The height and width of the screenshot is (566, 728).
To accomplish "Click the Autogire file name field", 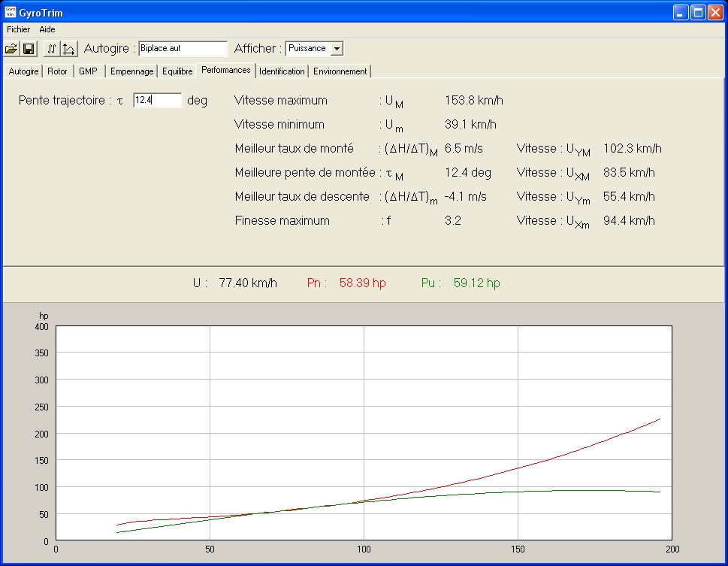I will pos(183,48).
